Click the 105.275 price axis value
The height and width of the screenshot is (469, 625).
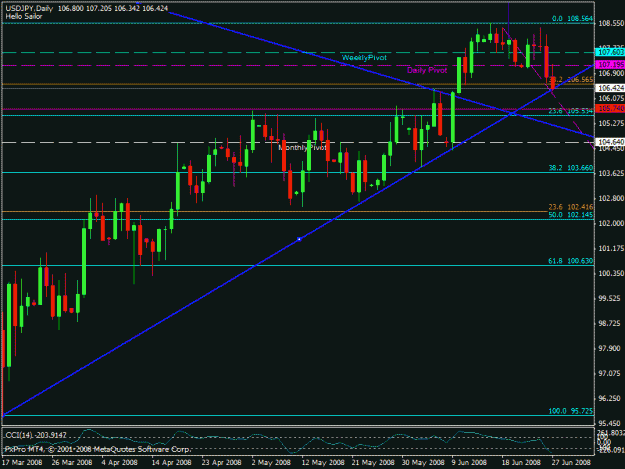point(611,123)
